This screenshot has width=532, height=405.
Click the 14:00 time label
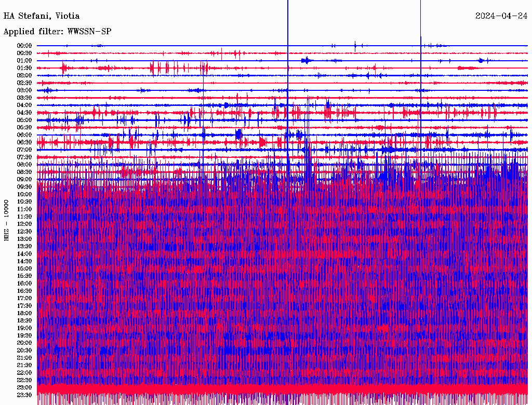(x=24, y=254)
